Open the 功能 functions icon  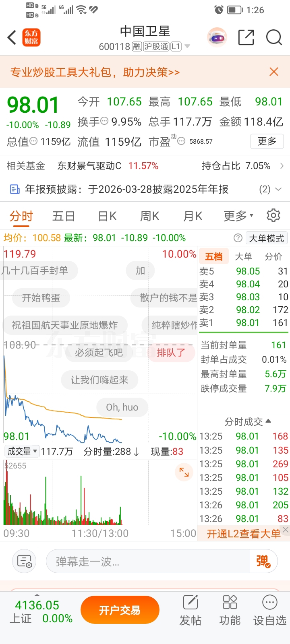click(230, 610)
